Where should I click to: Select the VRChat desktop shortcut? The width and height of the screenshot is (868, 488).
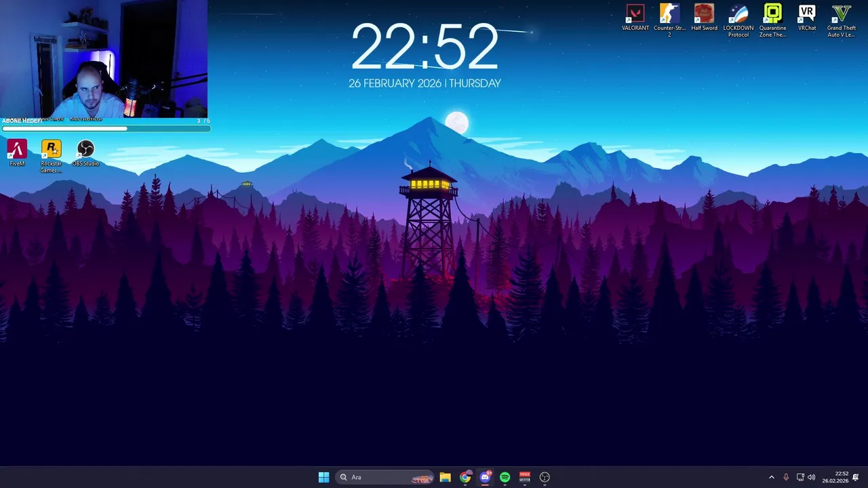pyautogui.click(x=807, y=18)
